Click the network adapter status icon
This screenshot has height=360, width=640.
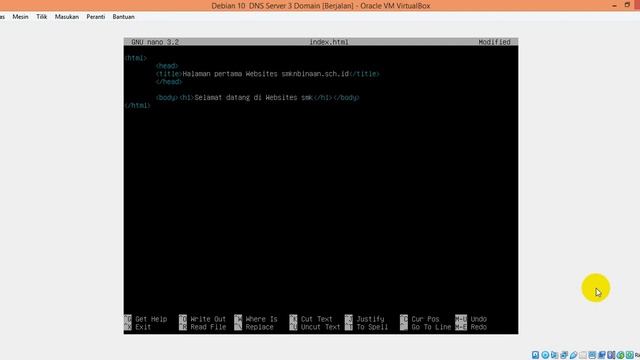click(x=564, y=355)
